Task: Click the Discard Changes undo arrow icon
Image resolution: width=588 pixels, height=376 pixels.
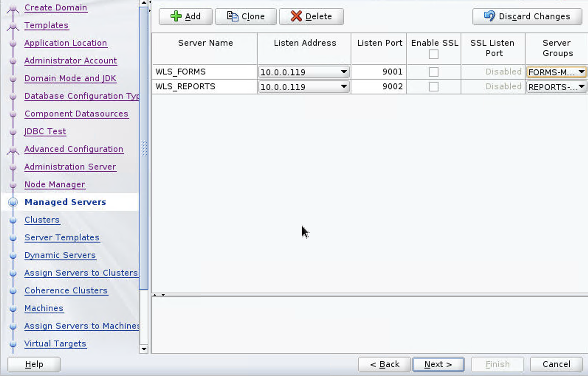Action: [489, 16]
